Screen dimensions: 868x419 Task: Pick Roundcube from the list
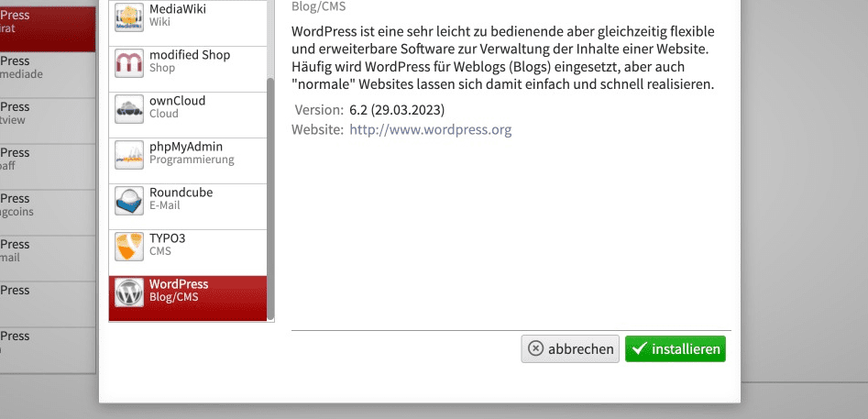pyautogui.click(x=188, y=207)
